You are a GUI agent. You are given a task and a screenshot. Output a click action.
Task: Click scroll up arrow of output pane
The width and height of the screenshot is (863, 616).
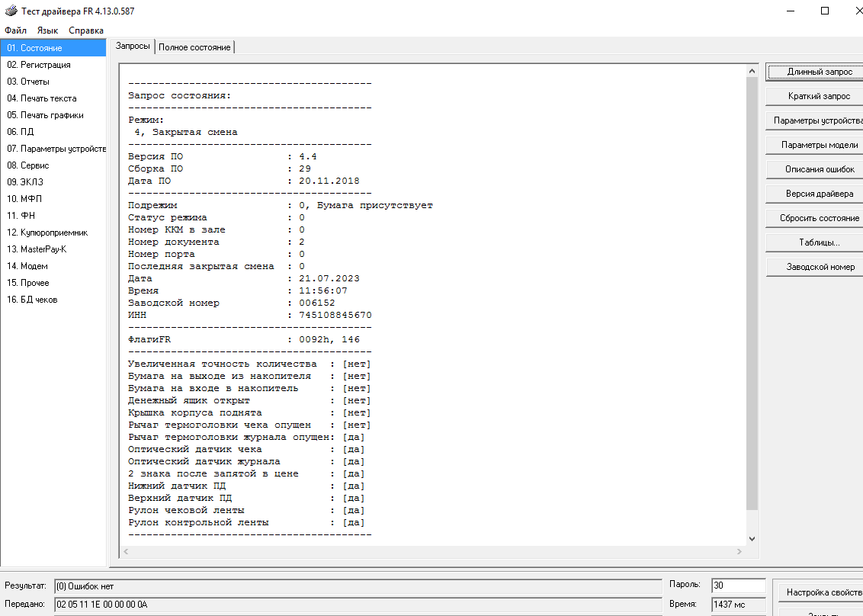pos(752,71)
